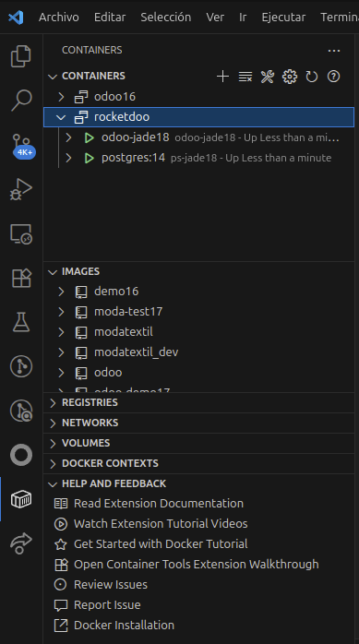
Task: Expand the modatextil image node
Action: click(x=61, y=332)
